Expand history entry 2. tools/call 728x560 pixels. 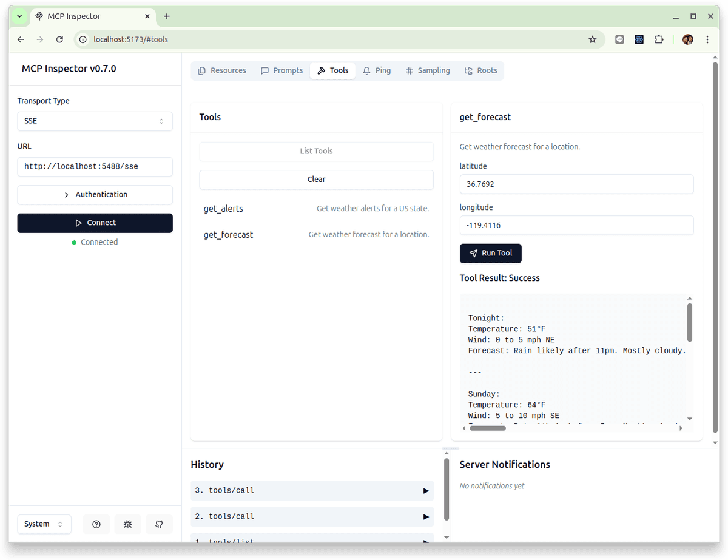pyautogui.click(x=312, y=516)
